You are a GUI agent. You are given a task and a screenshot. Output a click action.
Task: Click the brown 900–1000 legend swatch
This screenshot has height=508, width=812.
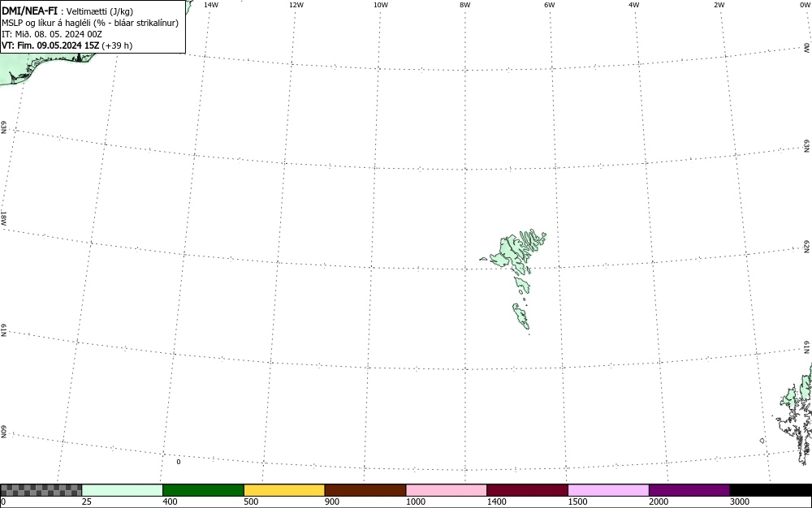[x=365, y=490]
